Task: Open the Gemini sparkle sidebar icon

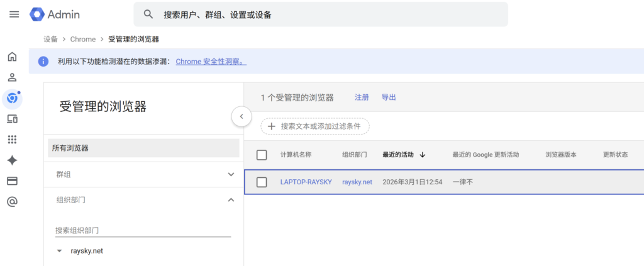Action: (12, 160)
